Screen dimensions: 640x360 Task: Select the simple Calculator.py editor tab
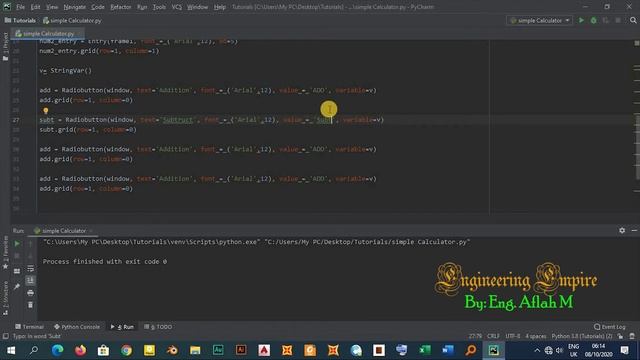(x=48, y=33)
